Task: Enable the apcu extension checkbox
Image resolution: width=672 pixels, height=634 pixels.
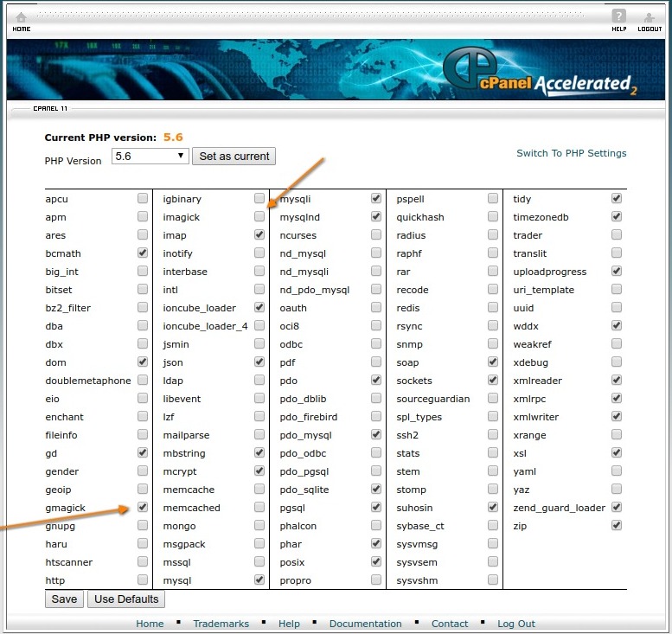Action: coord(143,198)
